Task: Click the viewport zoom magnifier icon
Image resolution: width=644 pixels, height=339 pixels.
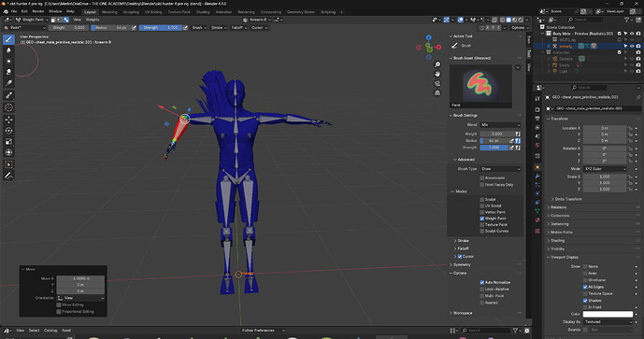Action: pos(437,64)
